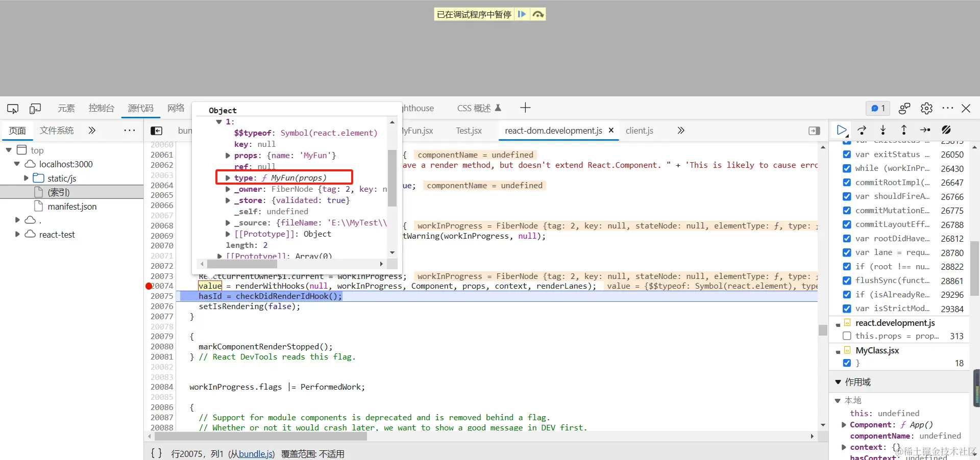Image resolution: width=980 pixels, height=460 pixels.
Task: Show more navigator tabs chevron
Action: pyautogui.click(x=92, y=131)
